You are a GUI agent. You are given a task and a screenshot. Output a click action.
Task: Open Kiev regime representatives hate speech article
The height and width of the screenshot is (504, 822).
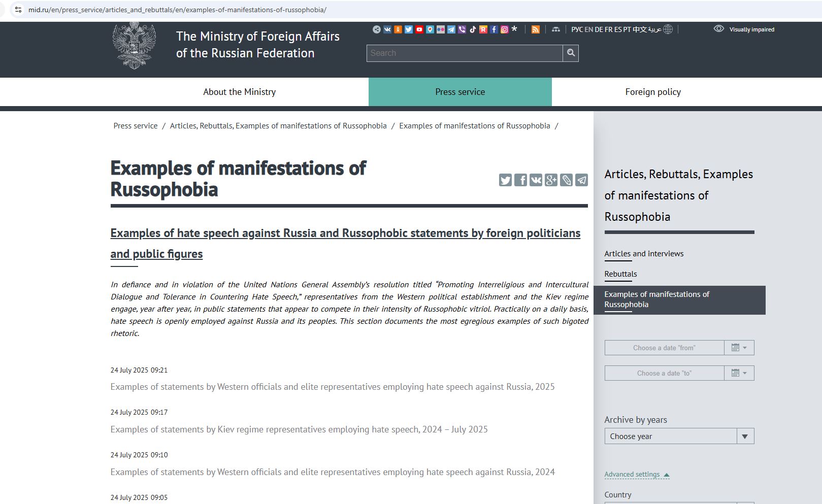(299, 429)
